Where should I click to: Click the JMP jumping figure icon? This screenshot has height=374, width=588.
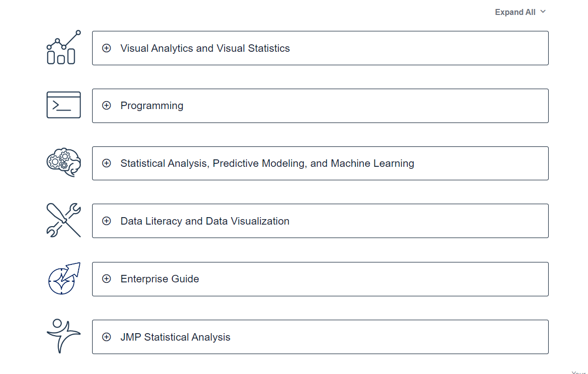click(63, 336)
